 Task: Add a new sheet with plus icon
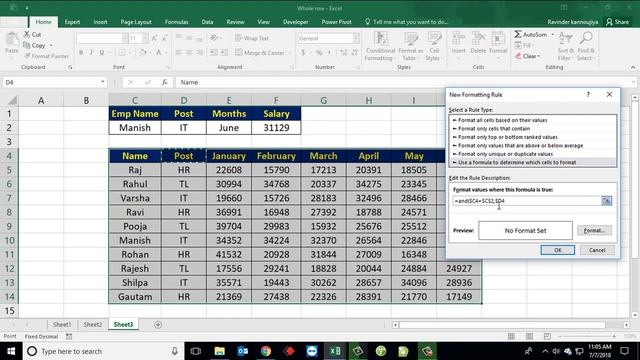point(158,324)
